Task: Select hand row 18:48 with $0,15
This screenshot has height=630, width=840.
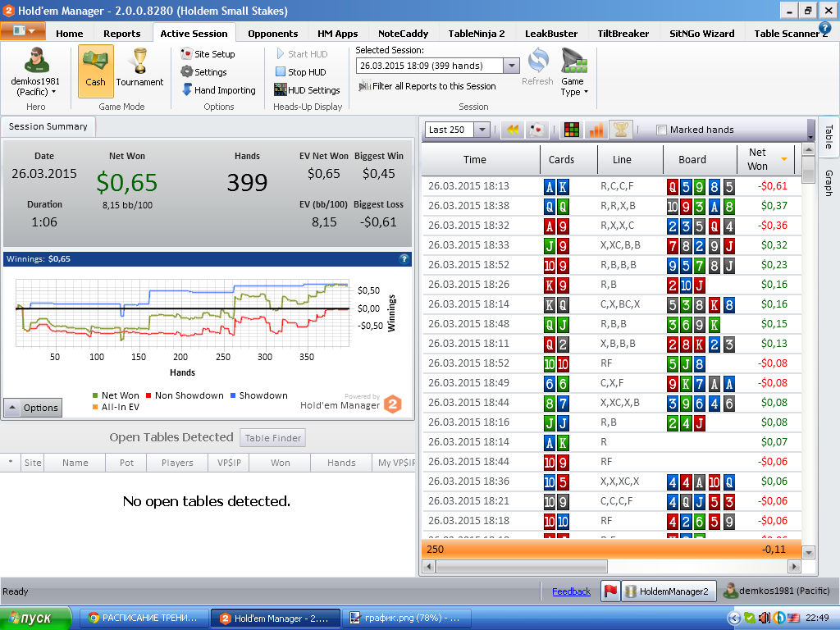Action: 611,324
